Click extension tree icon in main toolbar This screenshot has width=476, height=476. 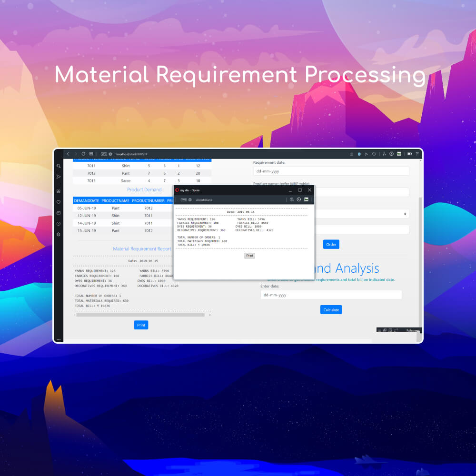click(x=384, y=154)
